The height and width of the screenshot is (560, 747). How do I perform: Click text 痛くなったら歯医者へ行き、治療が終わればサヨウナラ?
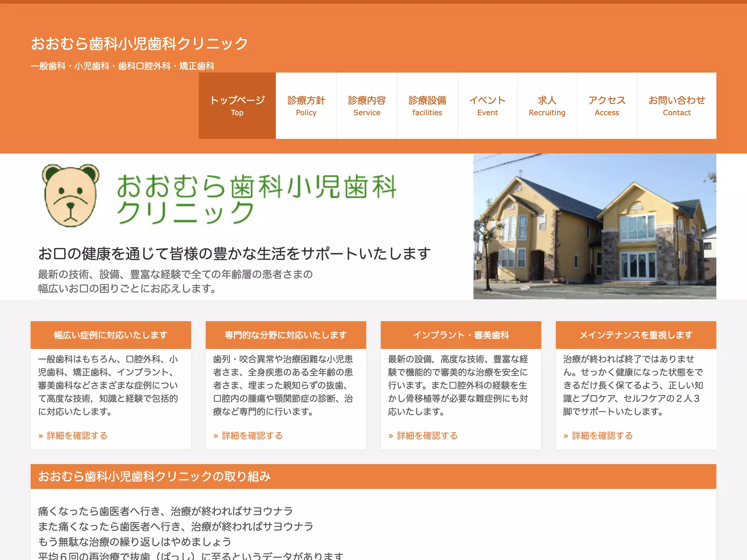pos(165,511)
